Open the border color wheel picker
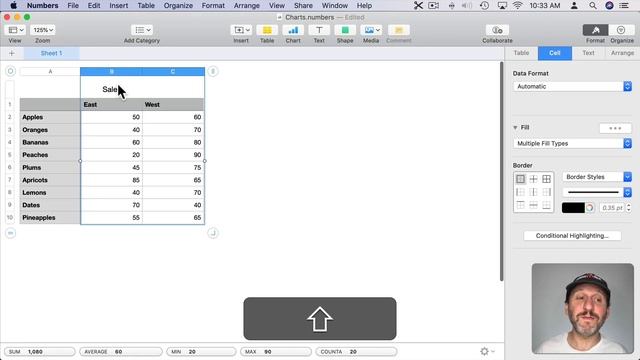The width and height of the screenshot is (640, 360). (590, 208)
